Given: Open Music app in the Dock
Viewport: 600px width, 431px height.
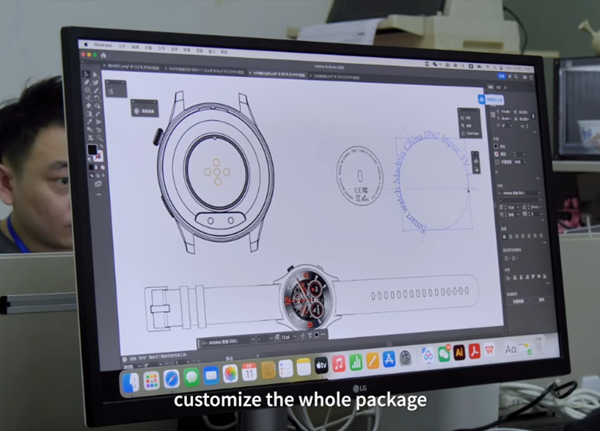Looking at the screenshot, I should 339,364.
